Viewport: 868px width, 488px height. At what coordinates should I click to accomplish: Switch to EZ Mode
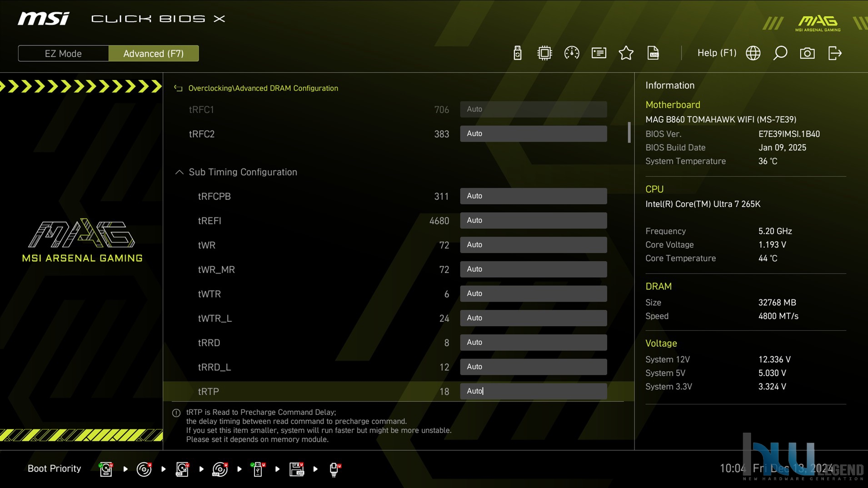(63, 54)
